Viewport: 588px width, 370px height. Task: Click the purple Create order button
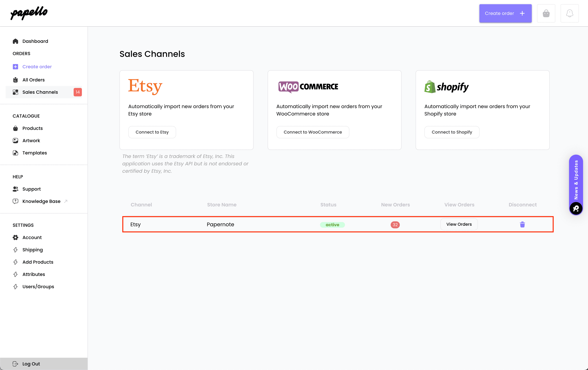[505, 13]
